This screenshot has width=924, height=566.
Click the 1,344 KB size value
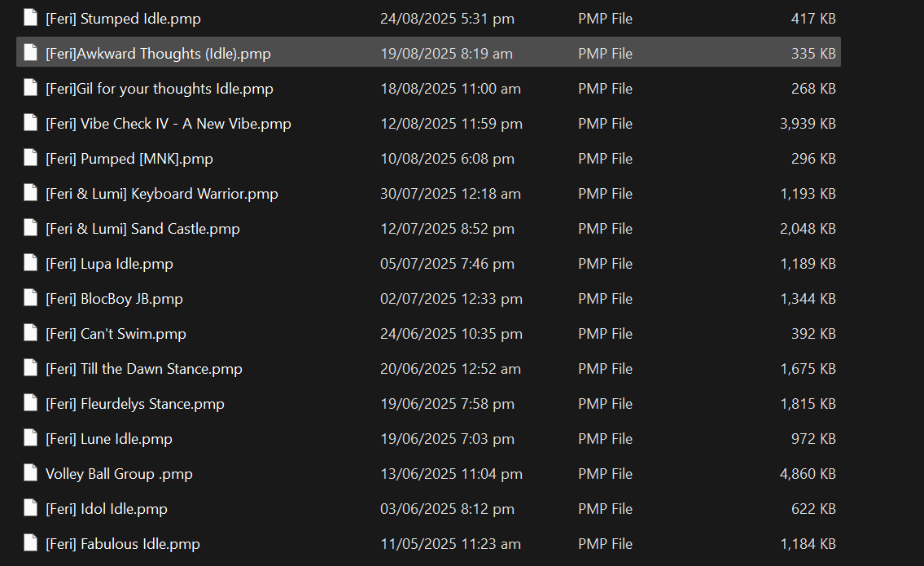pos(808,299)
